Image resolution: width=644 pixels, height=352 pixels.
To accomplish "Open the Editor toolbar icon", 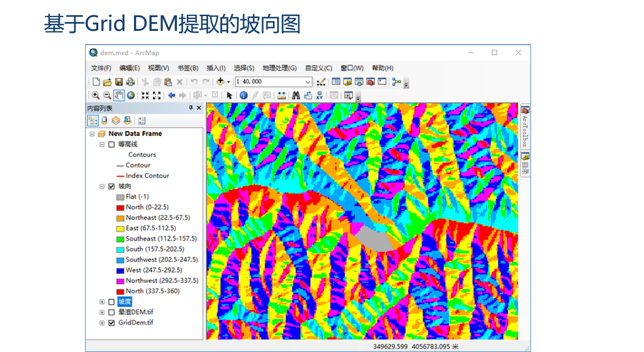I will [321, 82].
